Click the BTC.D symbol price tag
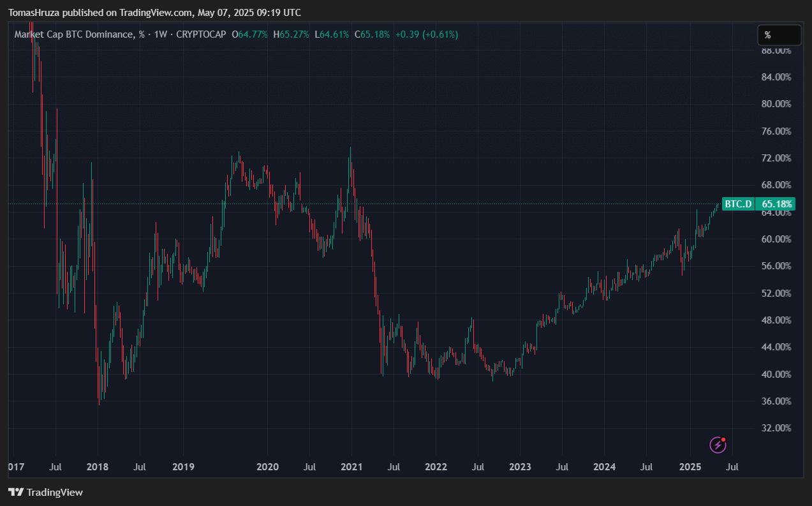 click(737, 204)
